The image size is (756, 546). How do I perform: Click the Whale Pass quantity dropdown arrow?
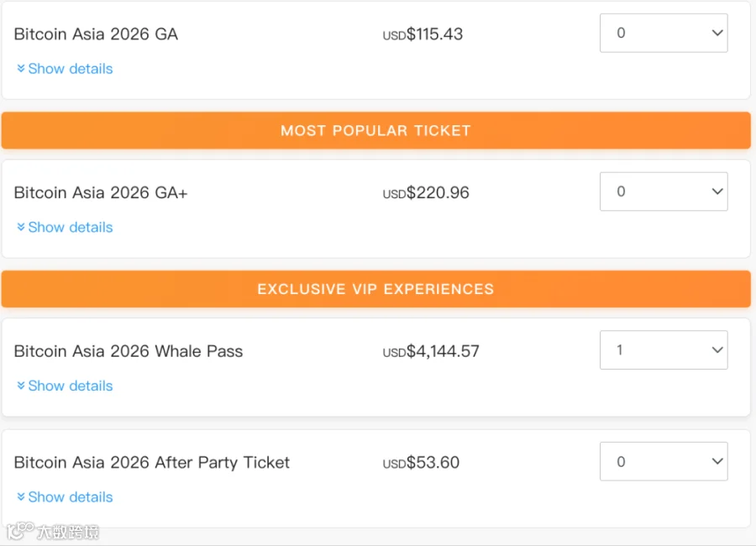(x=717, y=350)
